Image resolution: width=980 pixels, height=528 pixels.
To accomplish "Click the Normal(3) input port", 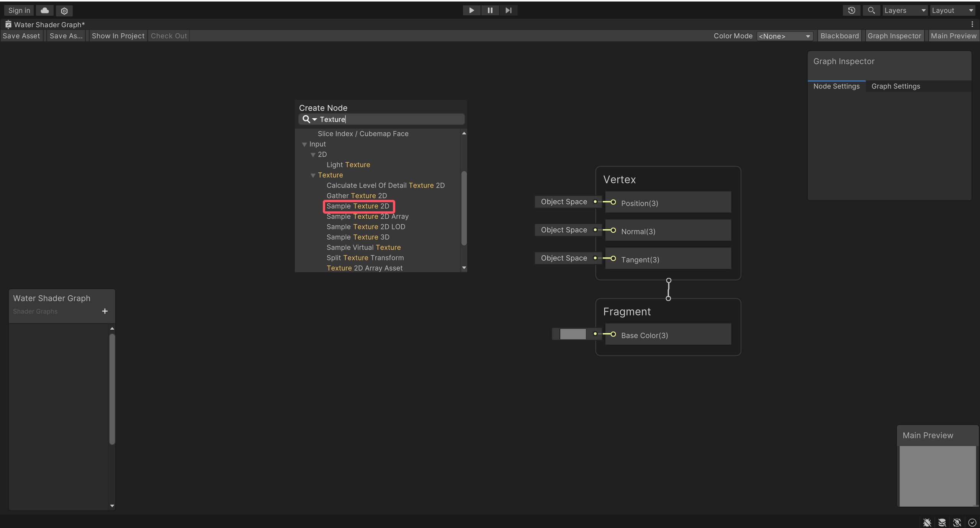I will [x=613, y=230].
